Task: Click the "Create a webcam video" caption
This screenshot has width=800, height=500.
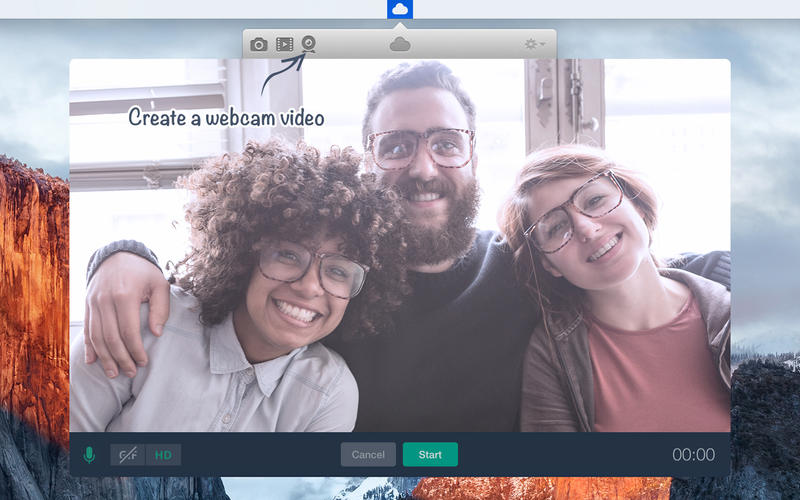Action: point(226,117)
